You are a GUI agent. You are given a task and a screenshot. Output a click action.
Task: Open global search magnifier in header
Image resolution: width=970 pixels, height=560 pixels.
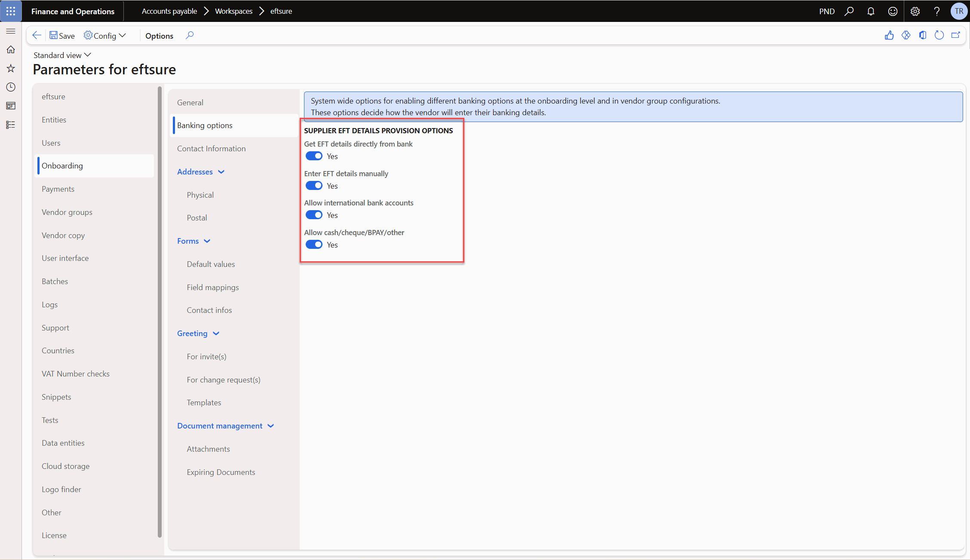point(849,11)
